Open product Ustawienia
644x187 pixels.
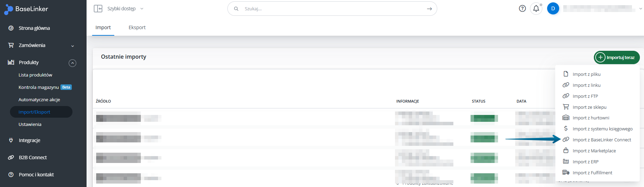click(30, 124)
